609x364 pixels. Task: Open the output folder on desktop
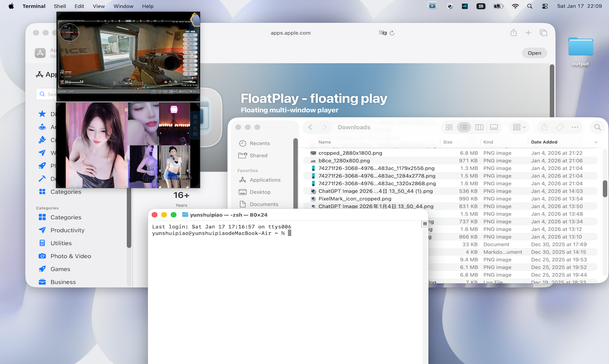tap(581, 52)
